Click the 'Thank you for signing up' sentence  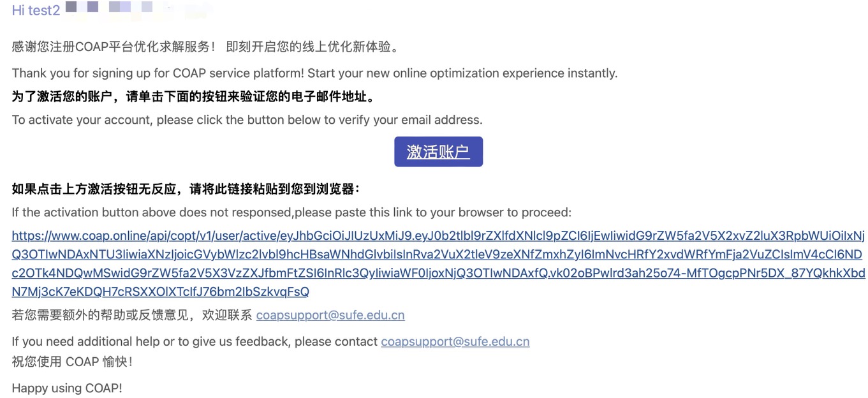pos(314,73)
